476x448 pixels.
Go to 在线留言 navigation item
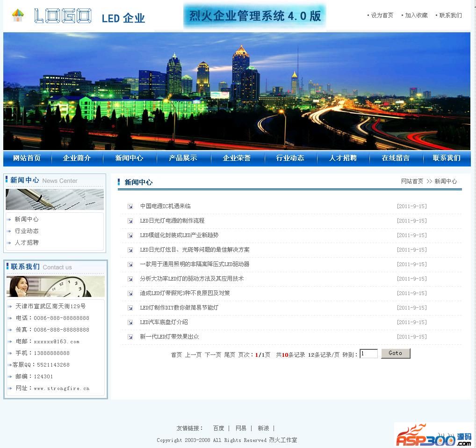tap(396, 158)
